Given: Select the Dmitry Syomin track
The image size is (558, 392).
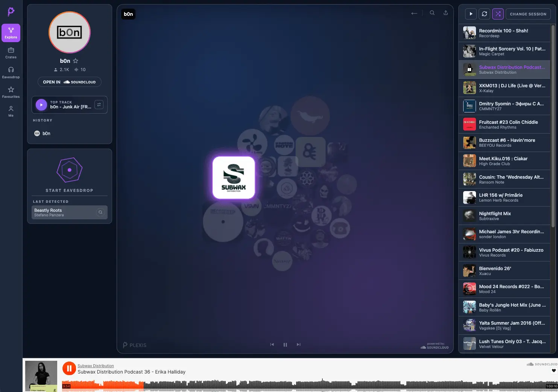Looking at the screenshot, I should click(504, 106).
